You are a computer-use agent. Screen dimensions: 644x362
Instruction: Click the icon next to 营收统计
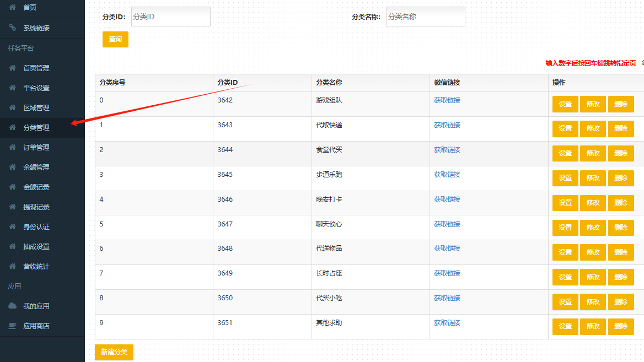pyautogui.click(x=12, y=267)
